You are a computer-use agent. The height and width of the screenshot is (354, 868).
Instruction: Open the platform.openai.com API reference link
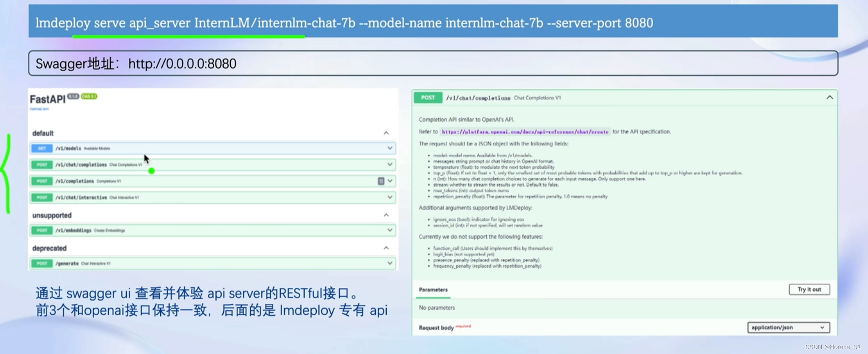(525, 132)
